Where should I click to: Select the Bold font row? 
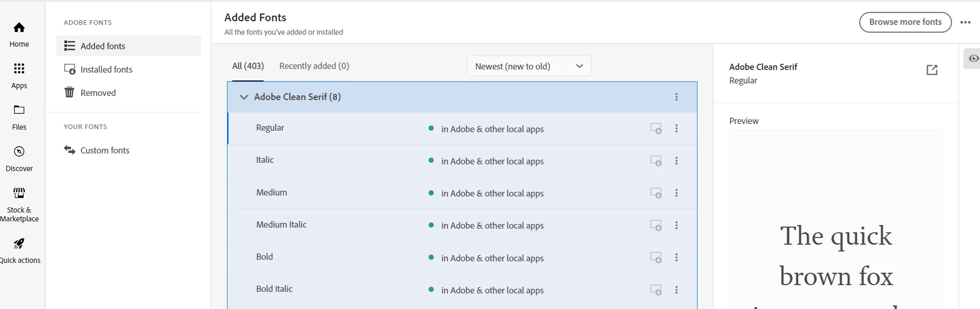tap(462, 257)
